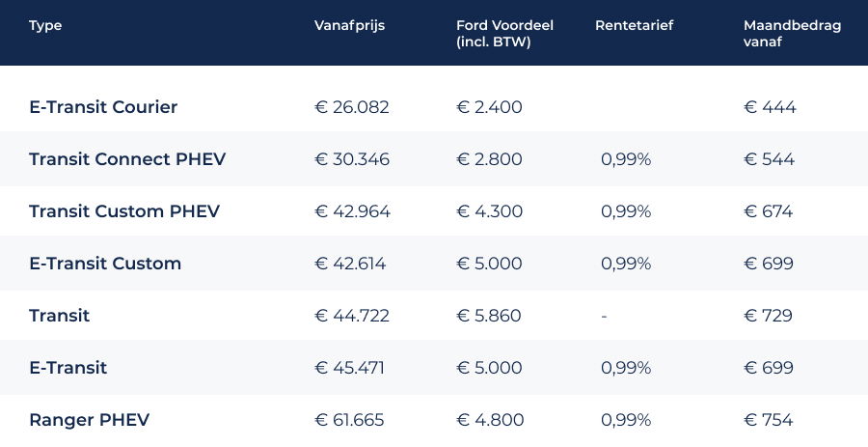Click the € 754 monthly amount
This screenshot has width=868, height=447.
pos(769,420)
